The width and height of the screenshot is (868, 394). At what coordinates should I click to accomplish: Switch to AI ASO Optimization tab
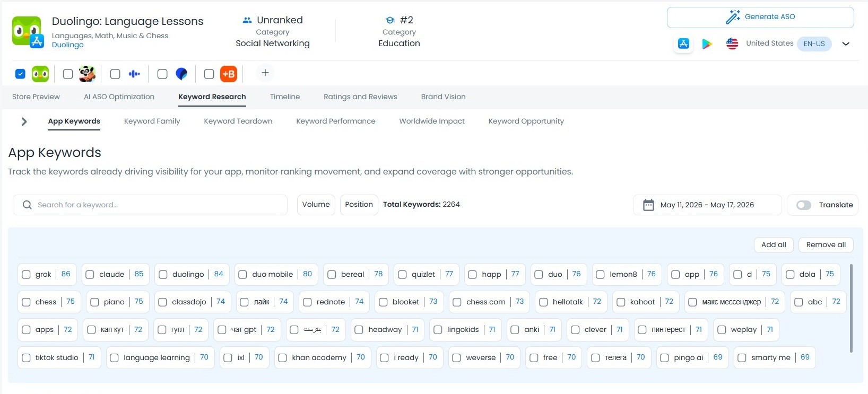pyautogui.click(x=119, y=97)
